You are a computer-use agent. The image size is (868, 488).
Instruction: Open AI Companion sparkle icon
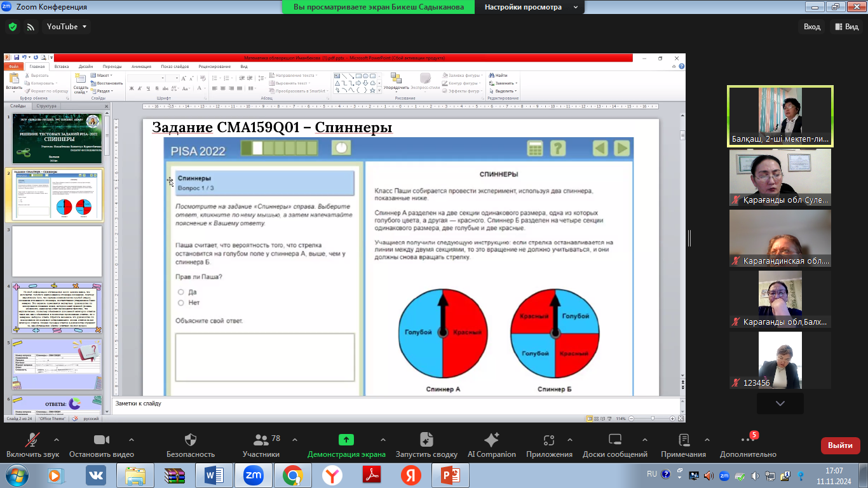pos(491,440)
